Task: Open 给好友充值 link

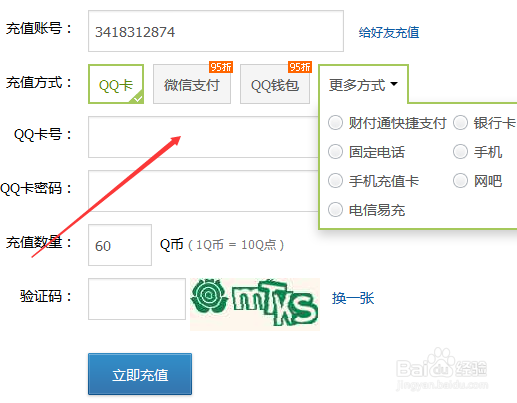Action: (x=389, y=32)
